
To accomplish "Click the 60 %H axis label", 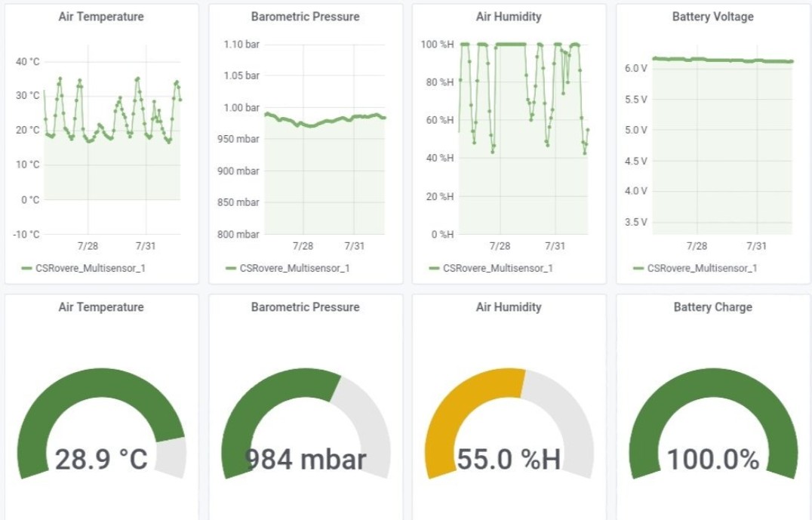I will click(440, 120).
